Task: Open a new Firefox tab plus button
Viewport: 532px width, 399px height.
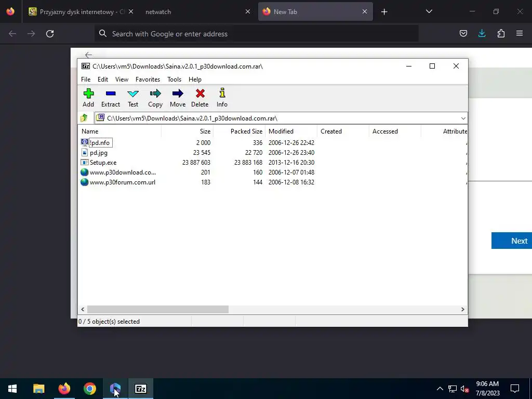Action: pos(384,12)
